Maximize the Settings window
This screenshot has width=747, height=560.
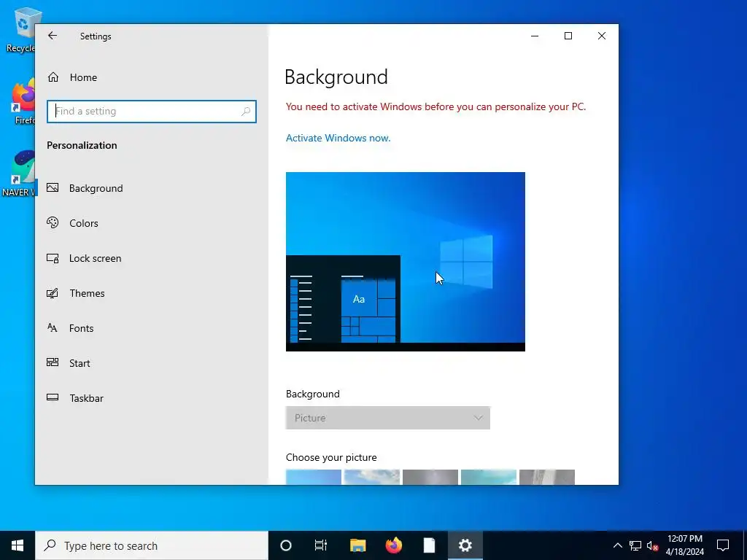coord(568,36)
